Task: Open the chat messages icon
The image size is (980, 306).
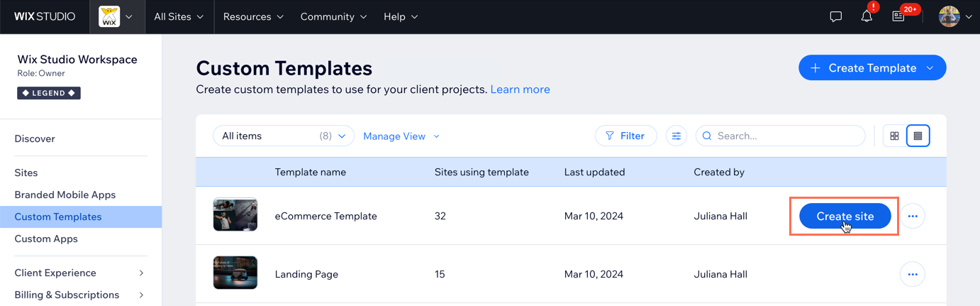Action: pos(836,16)
